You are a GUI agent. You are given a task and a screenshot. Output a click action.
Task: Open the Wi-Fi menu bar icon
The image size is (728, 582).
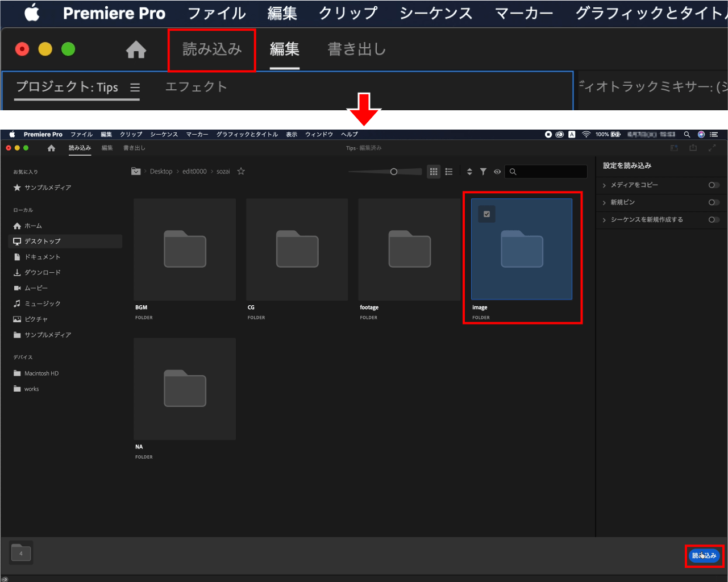click(586, 135)
